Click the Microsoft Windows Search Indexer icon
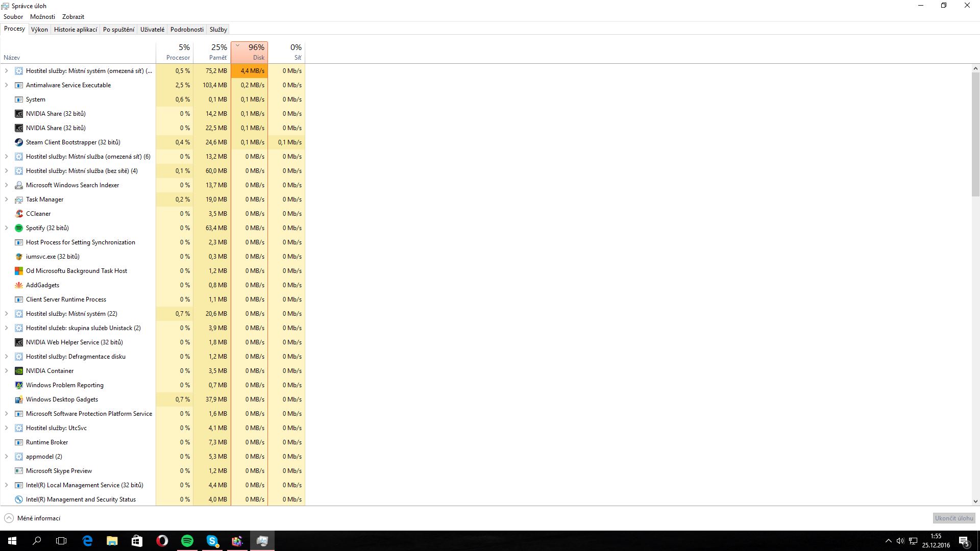This screenshot has height=551, width=980. [x=19, y=185]
